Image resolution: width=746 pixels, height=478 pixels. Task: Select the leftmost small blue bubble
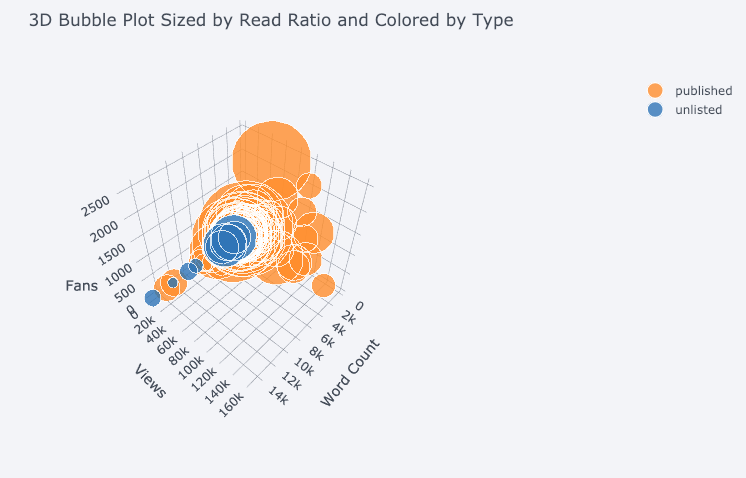pos(152,298)
